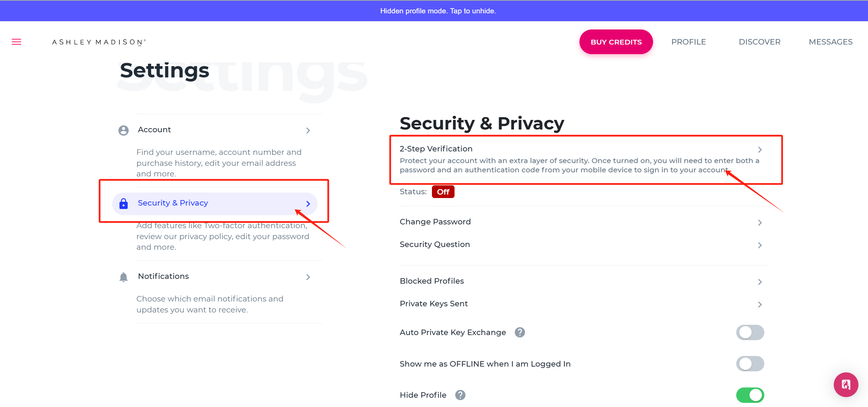Open Auto Private Key Exchange help icon
The height and width of the screenshot is (407, 868).
tap(520, 332)
